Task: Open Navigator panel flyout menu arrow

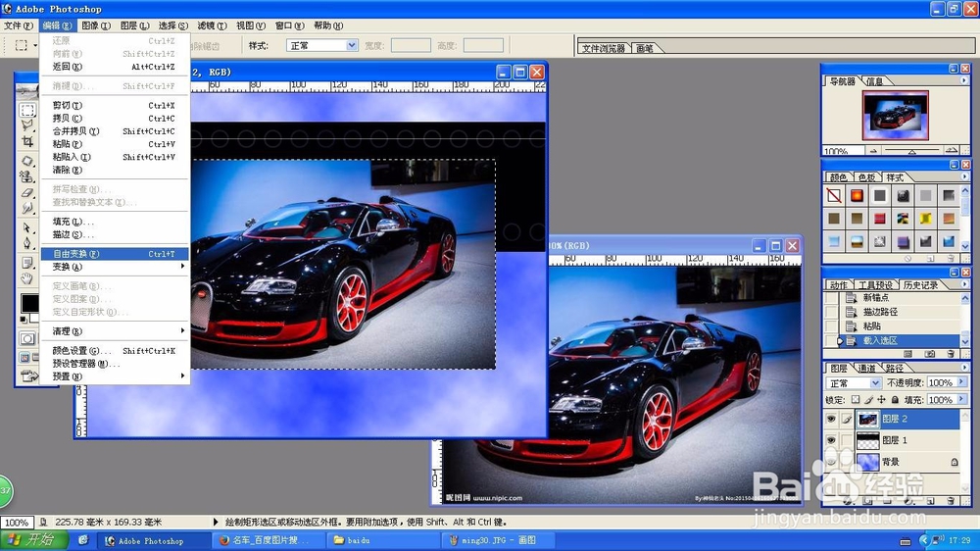Action: pyautogui.click(x=963, y=80)
